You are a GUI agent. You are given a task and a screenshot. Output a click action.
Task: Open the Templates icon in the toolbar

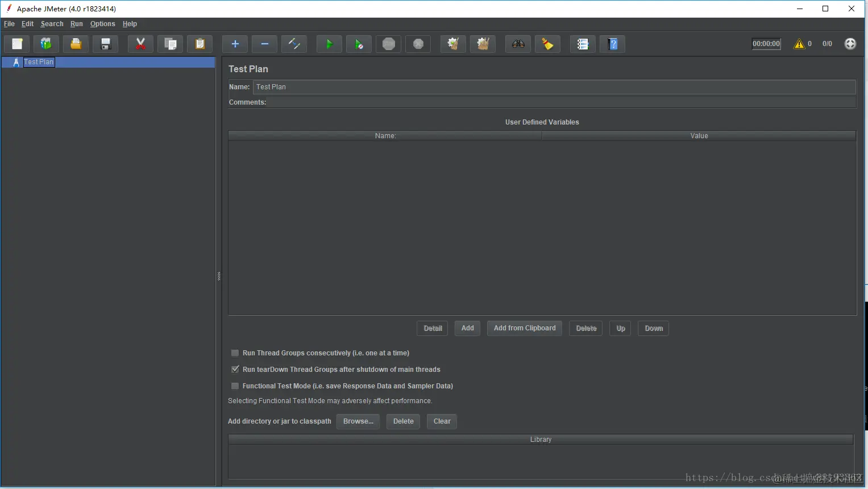pyautogui.click(x=46, y=44)
